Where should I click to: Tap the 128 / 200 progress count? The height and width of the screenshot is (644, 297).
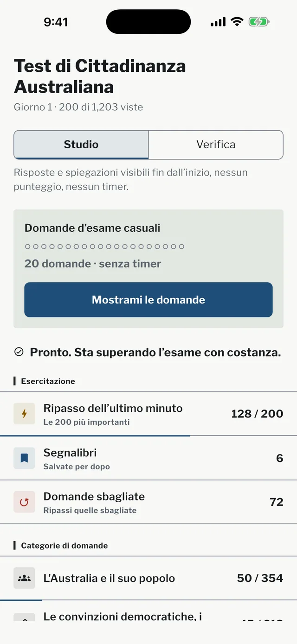click(257, 414)
